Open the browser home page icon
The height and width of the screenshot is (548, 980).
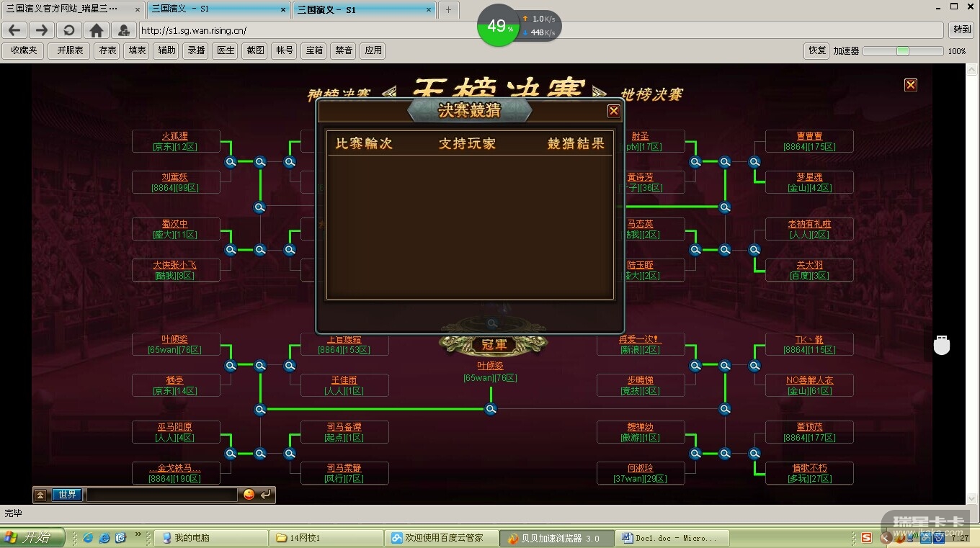point(96,30)
